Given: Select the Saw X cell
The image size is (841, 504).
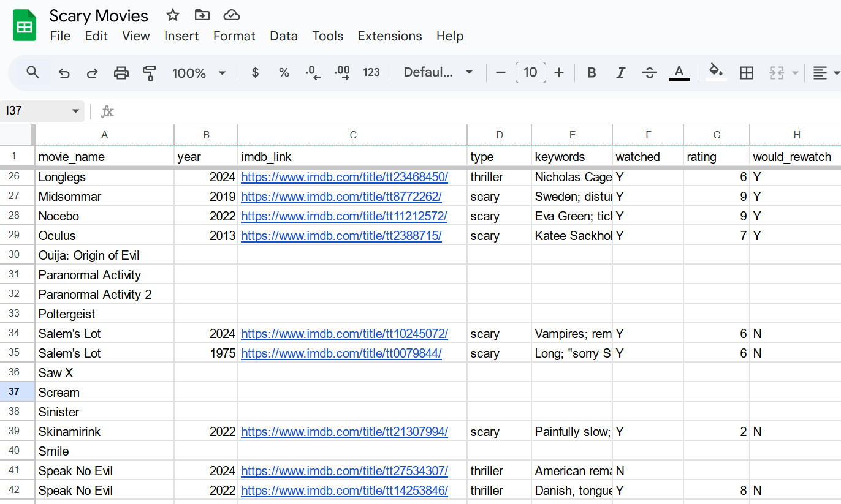Looking at the screenshot, I should click(x=105, y=373).
